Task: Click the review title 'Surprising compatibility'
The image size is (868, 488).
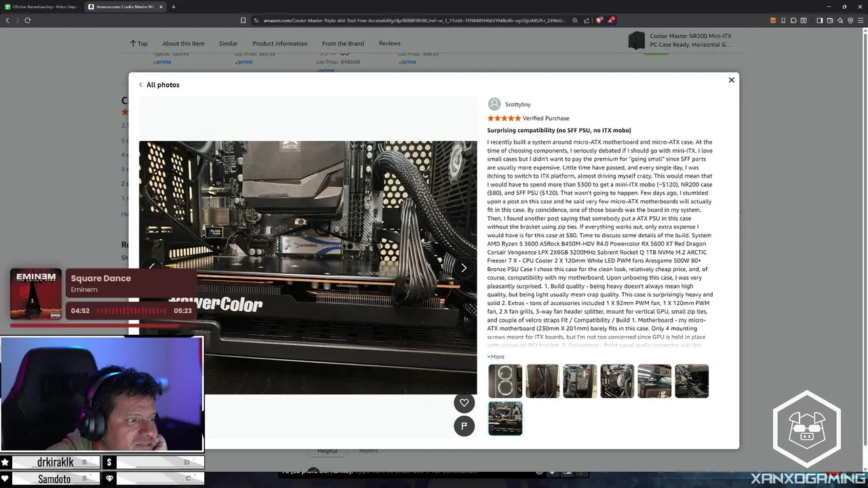Action: click(x=559, y=130)
